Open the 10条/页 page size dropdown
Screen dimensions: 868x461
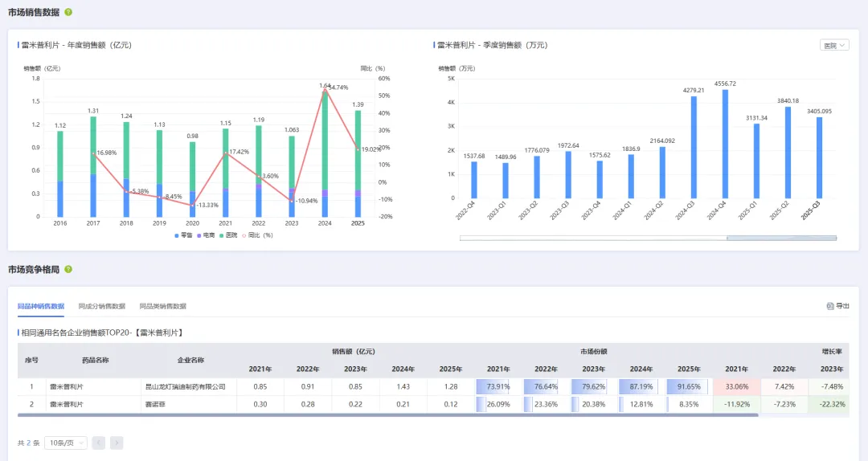pyautogui.click(x=65, y=443)
